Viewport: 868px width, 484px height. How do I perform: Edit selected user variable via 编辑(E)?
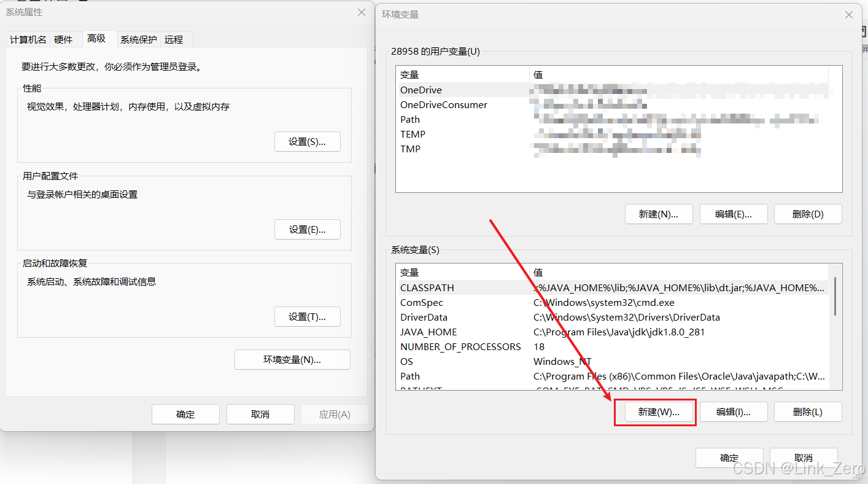click(734, 214)
